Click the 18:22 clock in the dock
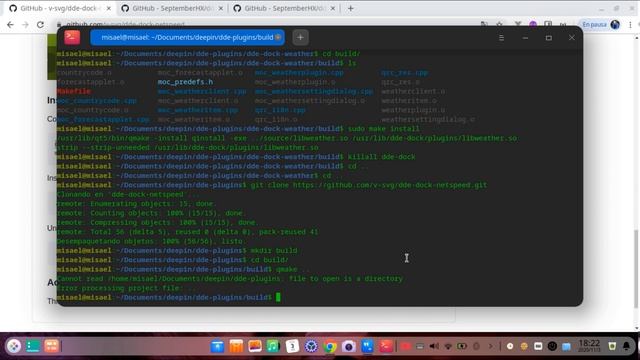Screen dimensions: 640x360 coord(589,346)
